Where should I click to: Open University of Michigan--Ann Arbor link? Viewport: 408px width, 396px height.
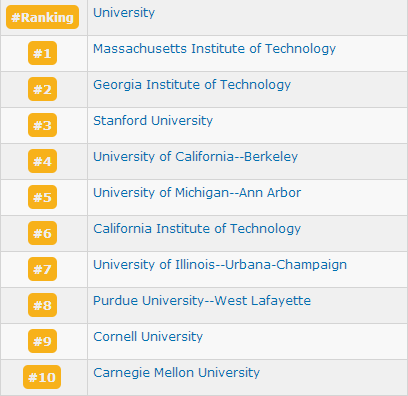[x=197, y=193]
